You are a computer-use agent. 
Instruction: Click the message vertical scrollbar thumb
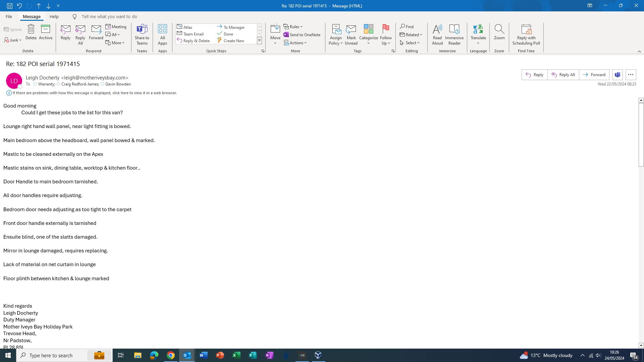point(641,134)
